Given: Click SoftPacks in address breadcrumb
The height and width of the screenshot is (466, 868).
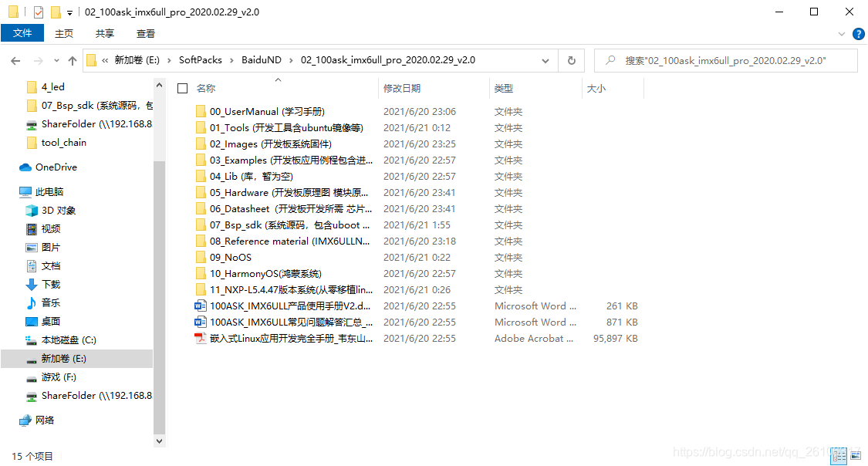Looking at the screenshot, I should (201, 59).
